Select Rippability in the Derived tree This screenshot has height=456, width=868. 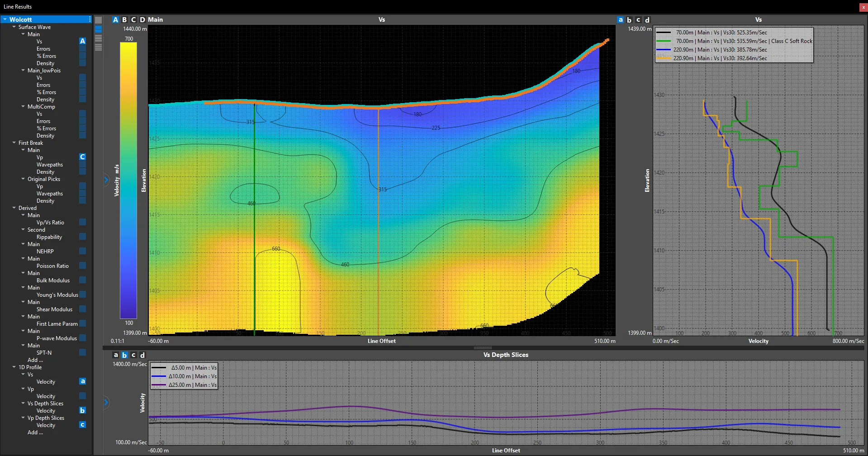click(x=49, y=237)
